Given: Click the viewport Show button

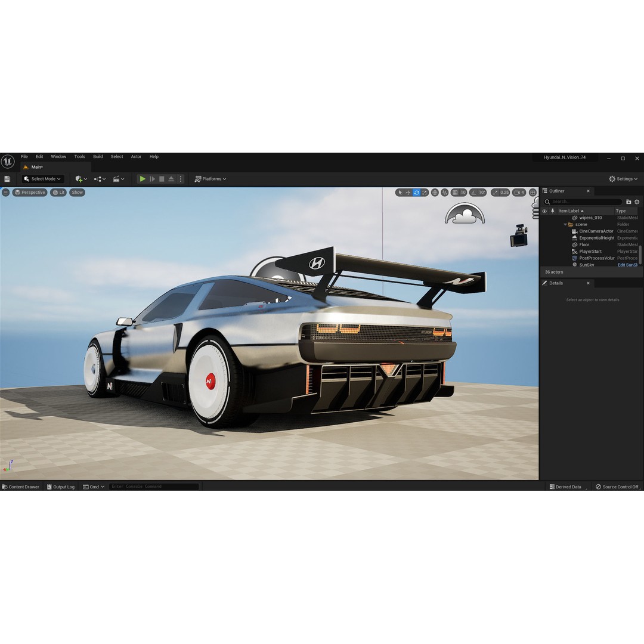Looking at the screenshot, I should (77, 192).
